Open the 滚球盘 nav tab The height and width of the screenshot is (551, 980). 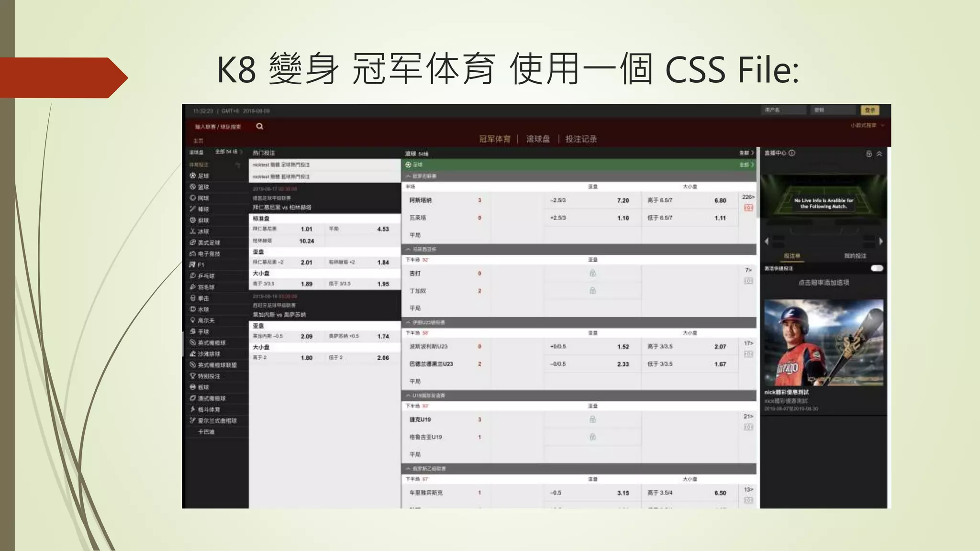(538, 139)
